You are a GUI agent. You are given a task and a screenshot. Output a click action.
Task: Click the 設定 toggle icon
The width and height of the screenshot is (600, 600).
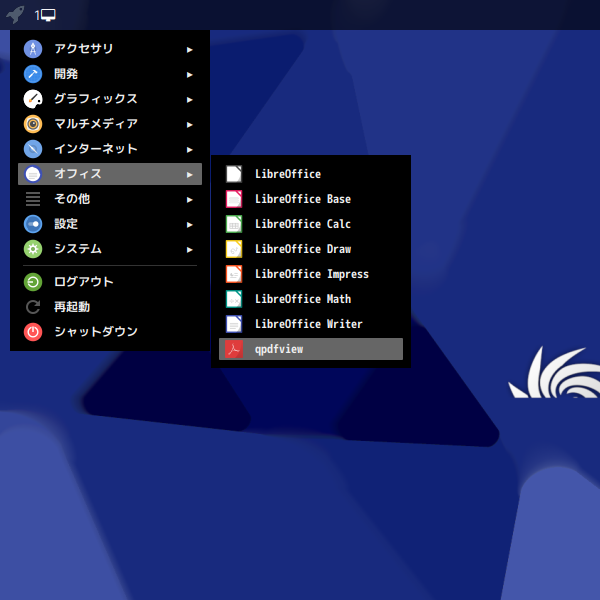coord(33,224)
